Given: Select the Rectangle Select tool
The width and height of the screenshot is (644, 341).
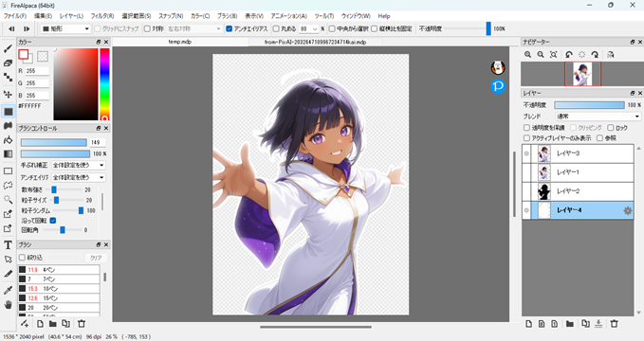Looking at the screenshot, I should (x=8, y=170).
